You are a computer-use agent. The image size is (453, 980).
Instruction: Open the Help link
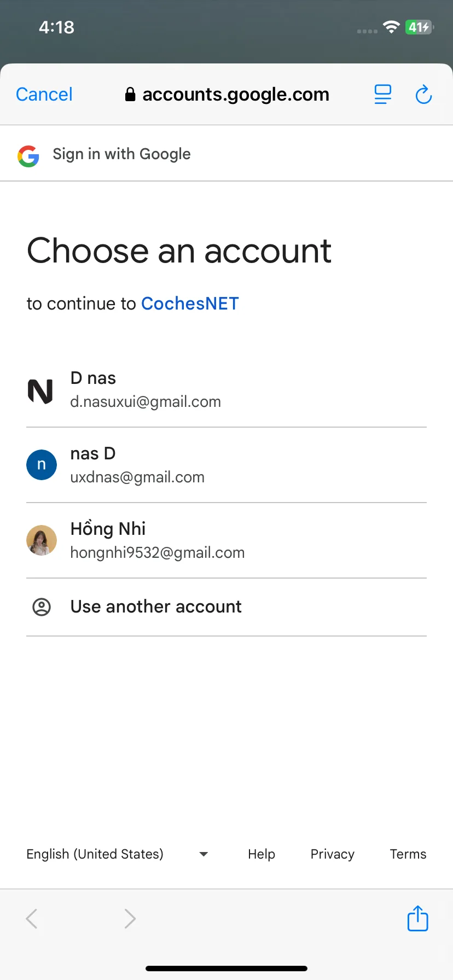tap(262, 854)
